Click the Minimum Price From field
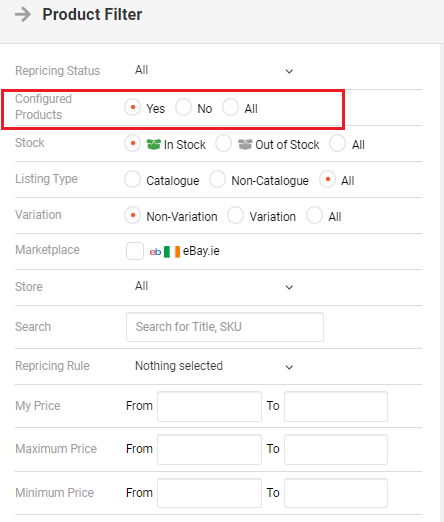The image size is (444, 522). [x=209, y=493]
